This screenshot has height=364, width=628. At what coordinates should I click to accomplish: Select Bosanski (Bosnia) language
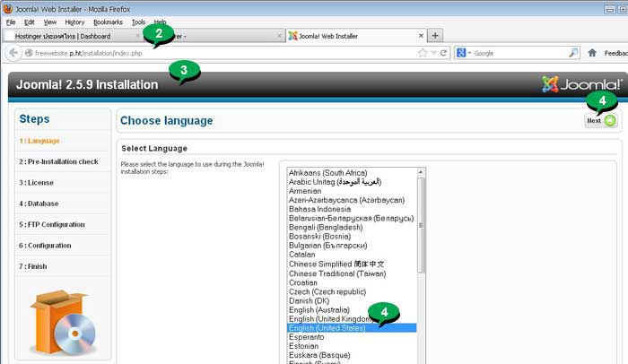point(352,237)
